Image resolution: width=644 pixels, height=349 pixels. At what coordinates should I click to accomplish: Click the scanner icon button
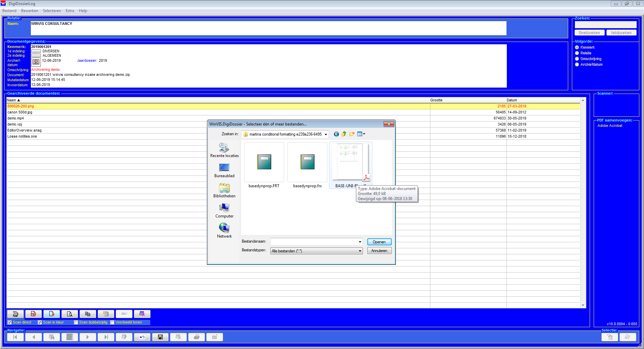[15, 314]
